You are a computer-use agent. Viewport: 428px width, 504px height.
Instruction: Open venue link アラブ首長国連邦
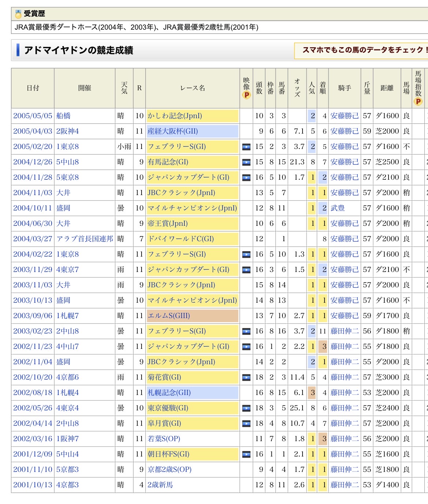pos(85,239)
